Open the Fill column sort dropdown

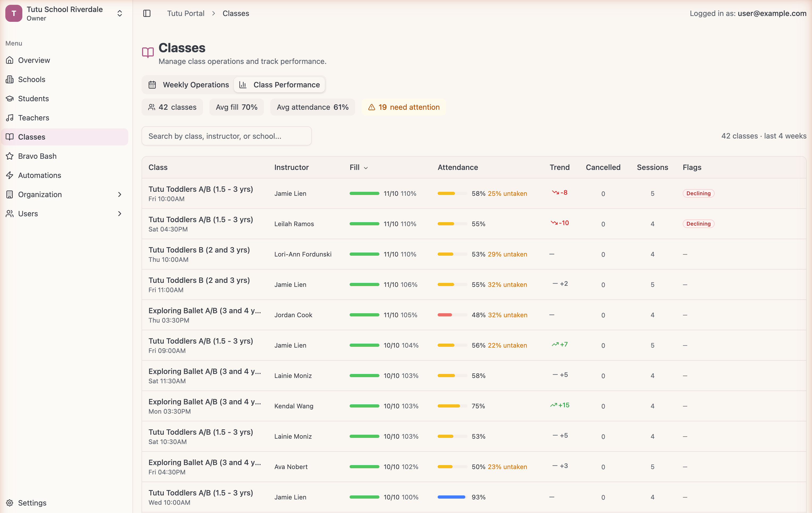click(x=366, y=167)
